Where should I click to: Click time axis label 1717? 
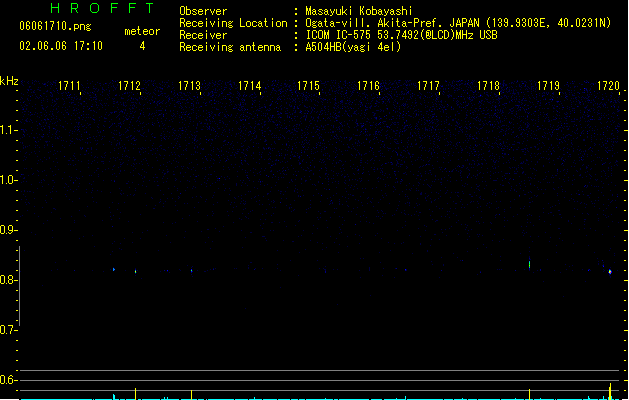[x=428, y=86]
